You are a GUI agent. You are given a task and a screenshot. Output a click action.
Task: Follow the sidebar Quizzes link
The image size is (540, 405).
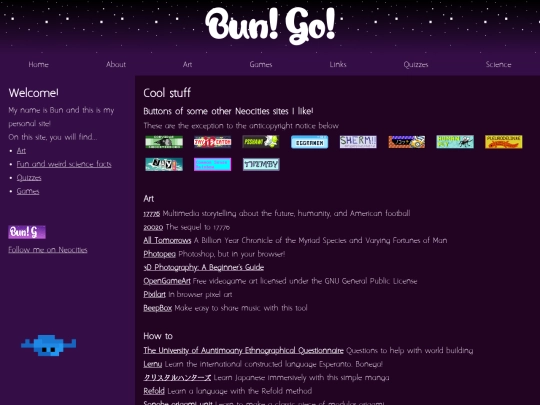[29, 178]
